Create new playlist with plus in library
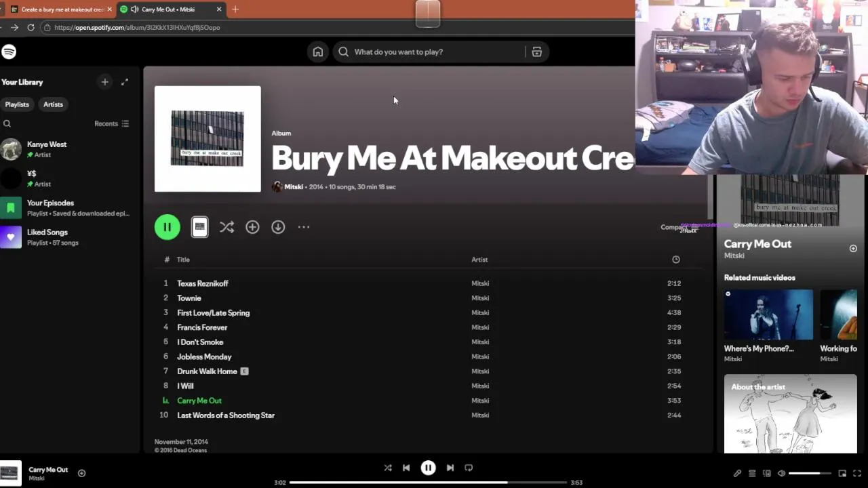The height and width of the screenshot is (488, 868). click(104, 82)
